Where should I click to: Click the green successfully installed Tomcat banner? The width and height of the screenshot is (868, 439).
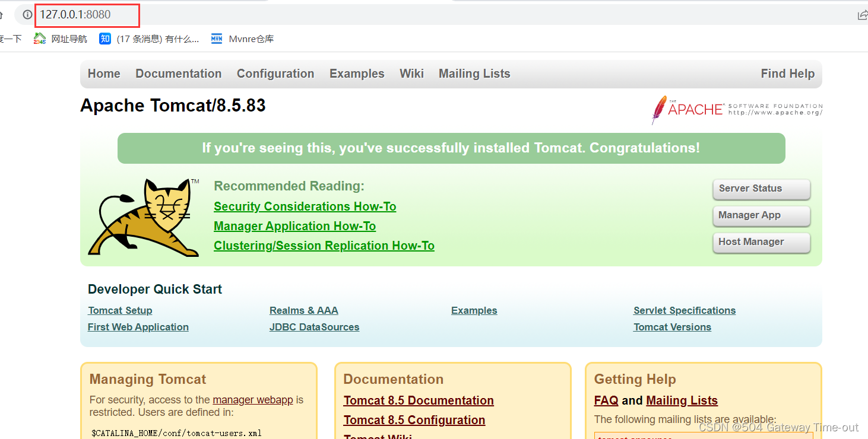[451, 148]
